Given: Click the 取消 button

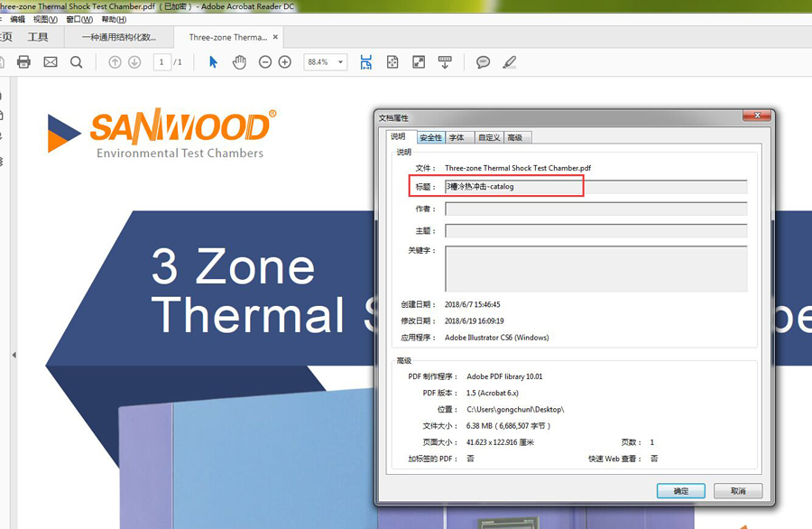Looking at the screenshot, I should [738, 491].
